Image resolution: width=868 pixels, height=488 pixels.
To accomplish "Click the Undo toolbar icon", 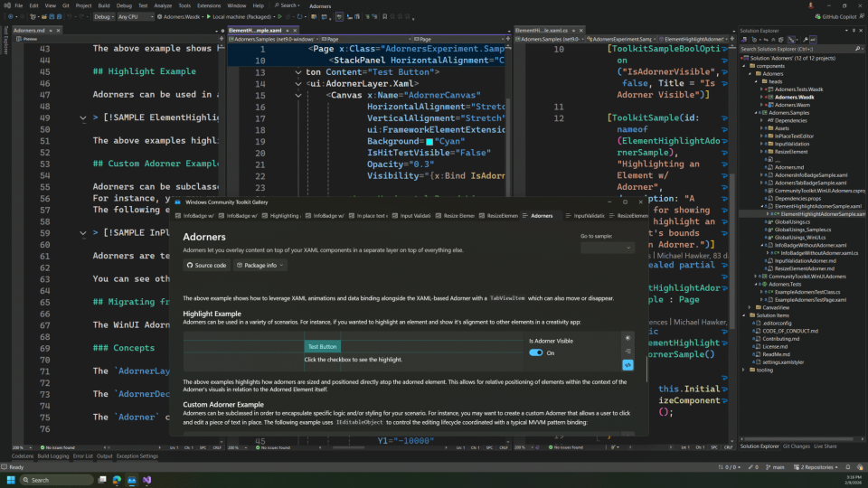I will 70,16.
